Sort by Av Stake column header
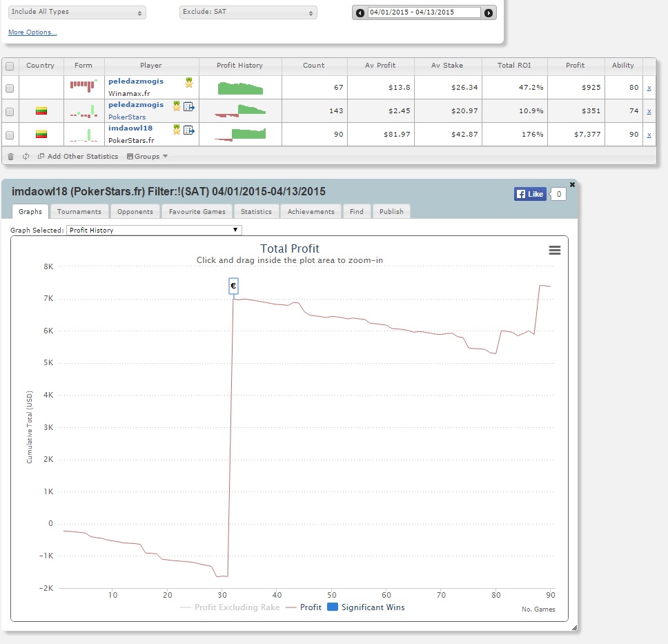Viewport: 668px width, 644px height. click(x=447, y=66)
